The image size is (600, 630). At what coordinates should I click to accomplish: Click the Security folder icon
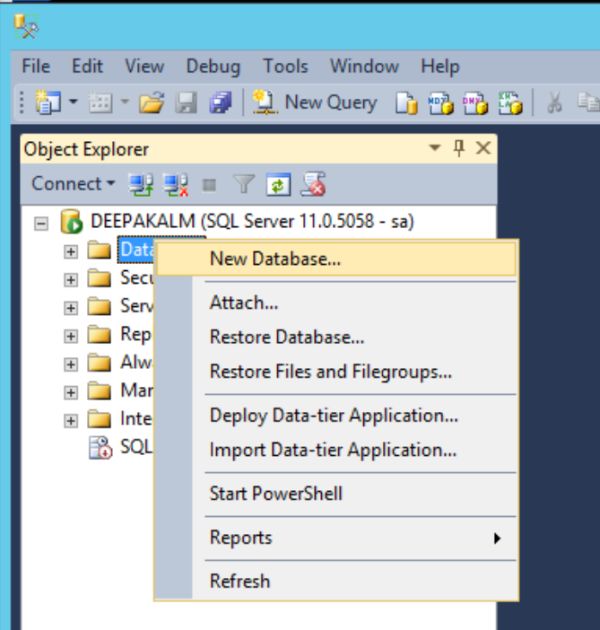[99, 278]
